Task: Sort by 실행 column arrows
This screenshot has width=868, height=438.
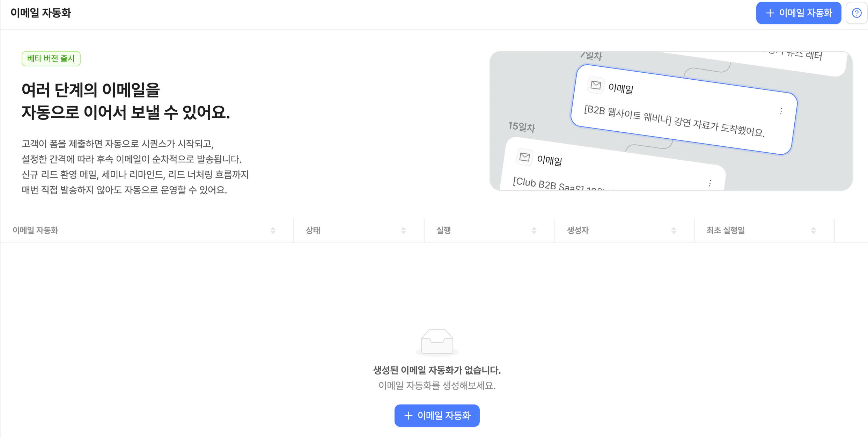Action: point(534,230)
